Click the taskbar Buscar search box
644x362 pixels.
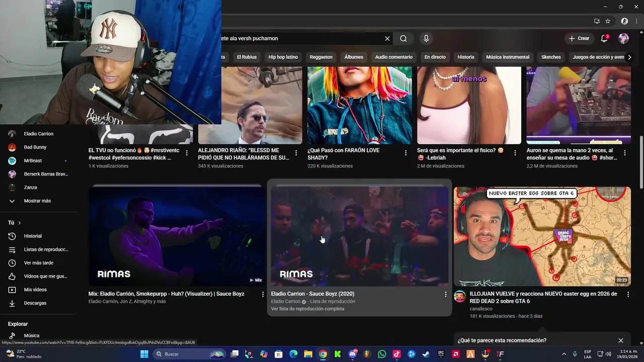189,354
